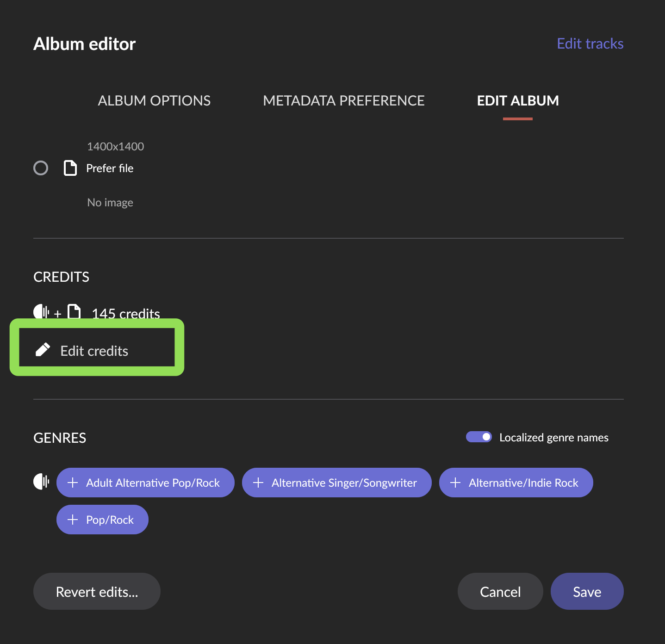The image size is (665, 644).
Task: Click the plus icon on Alternative Singer/Songwriter
Action: point(258,483)
